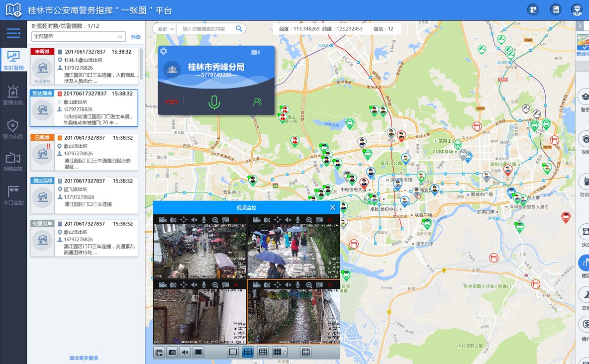
Task: Expand more grid layouts arrow
Action: pos(285,353)
